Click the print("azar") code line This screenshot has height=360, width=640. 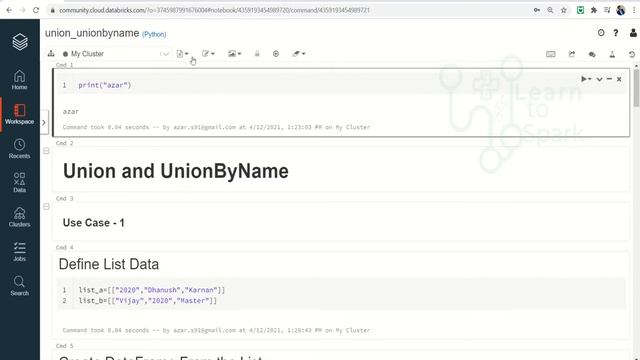pyautogui.click(x=105, y=85)
